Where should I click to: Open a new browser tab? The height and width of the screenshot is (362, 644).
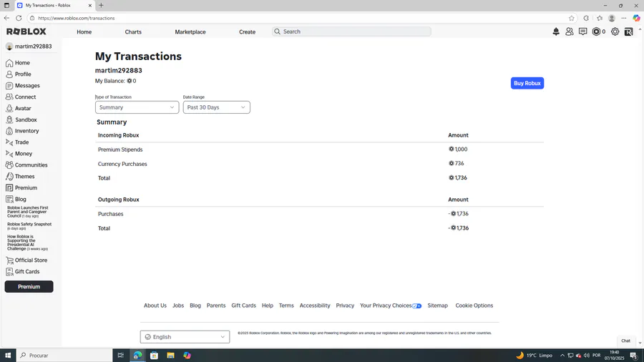[x=101, y=5]
